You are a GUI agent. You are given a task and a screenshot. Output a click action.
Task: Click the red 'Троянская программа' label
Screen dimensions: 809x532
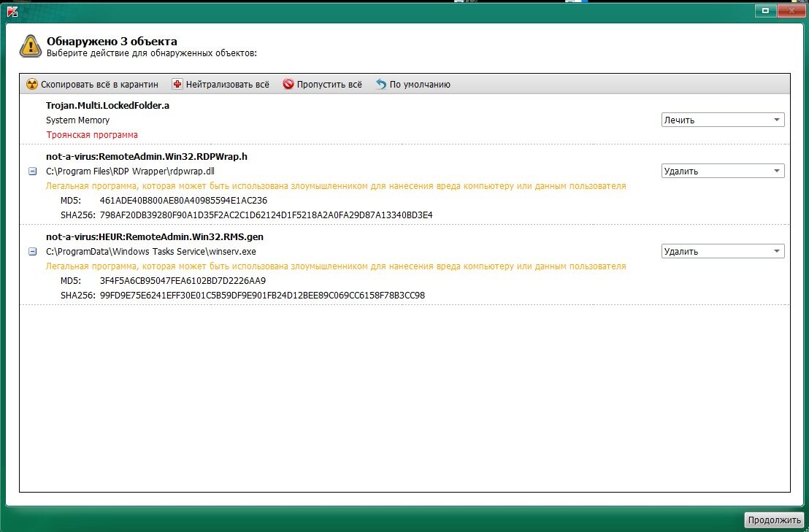[92, 134]
